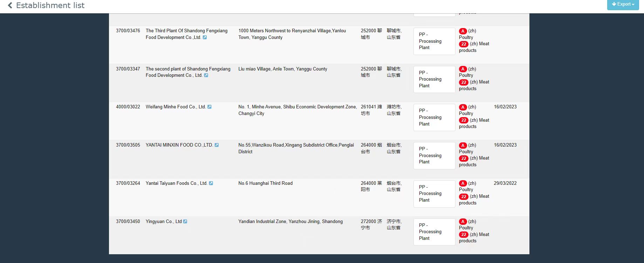The width and height of the screenshot is (644, 263).
Task: Select The Third Plant Of Shandong Fengxiang name
Action: (186, 34)
